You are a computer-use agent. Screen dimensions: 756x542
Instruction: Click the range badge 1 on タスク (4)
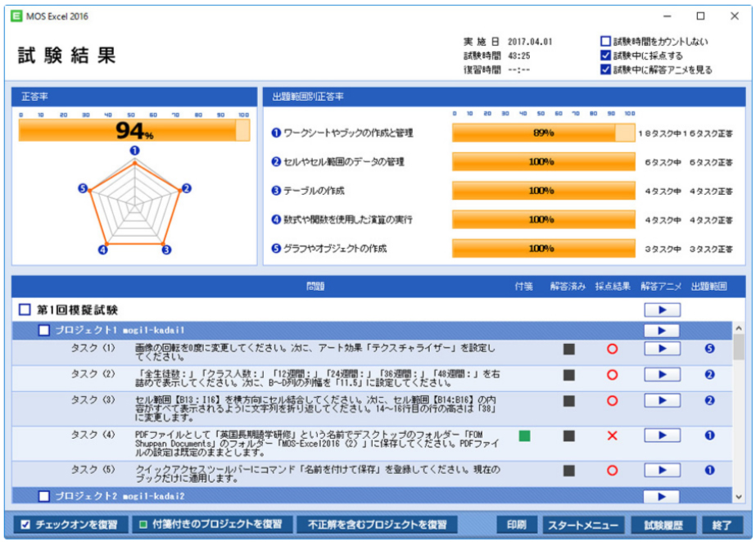click(709, 436)
